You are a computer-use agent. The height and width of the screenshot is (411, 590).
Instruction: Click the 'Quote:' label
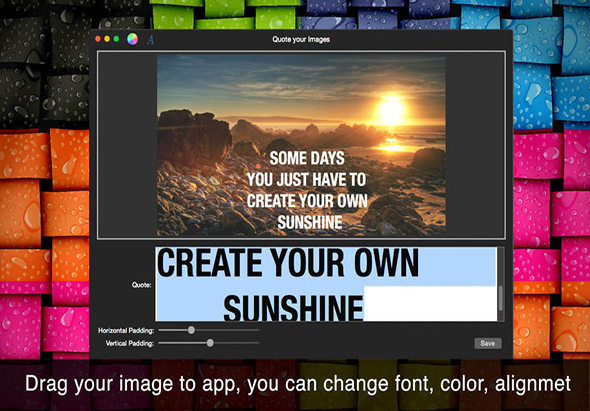(x=141, y=285)
